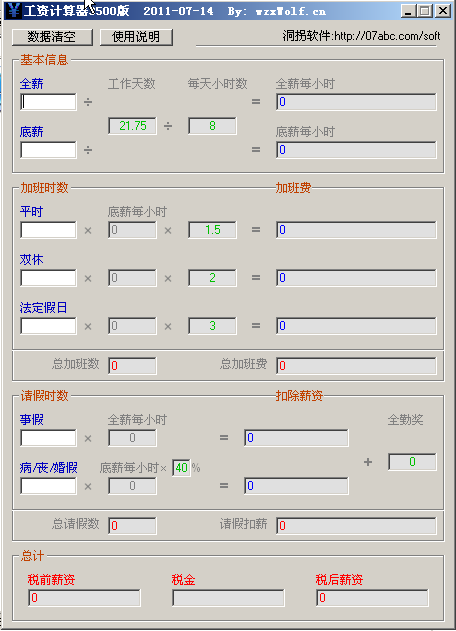Image resolution: width=456 pixels, height=631 pixels.
Task: Edit the holiday multiplier field showing 3
Action: 212,326
